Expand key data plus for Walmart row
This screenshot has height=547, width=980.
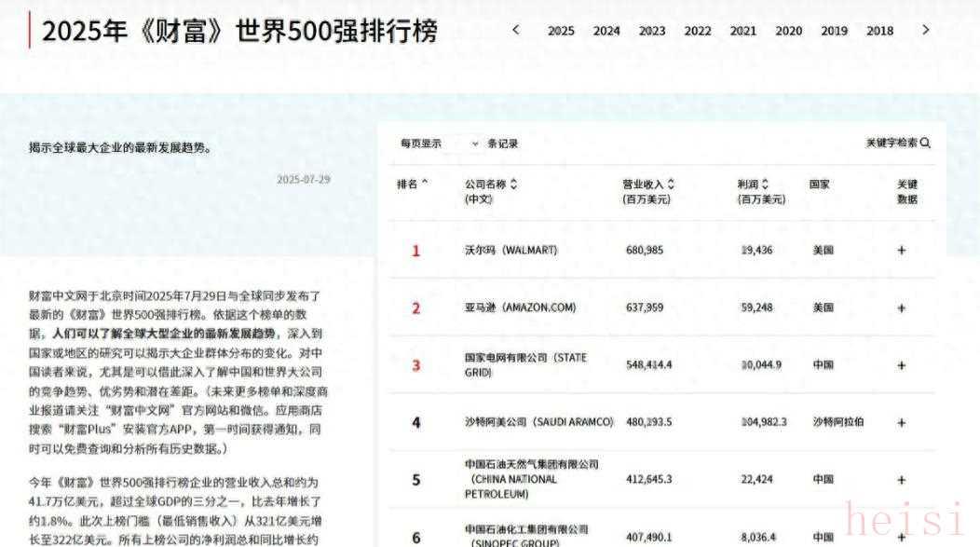tap(901, 251)
